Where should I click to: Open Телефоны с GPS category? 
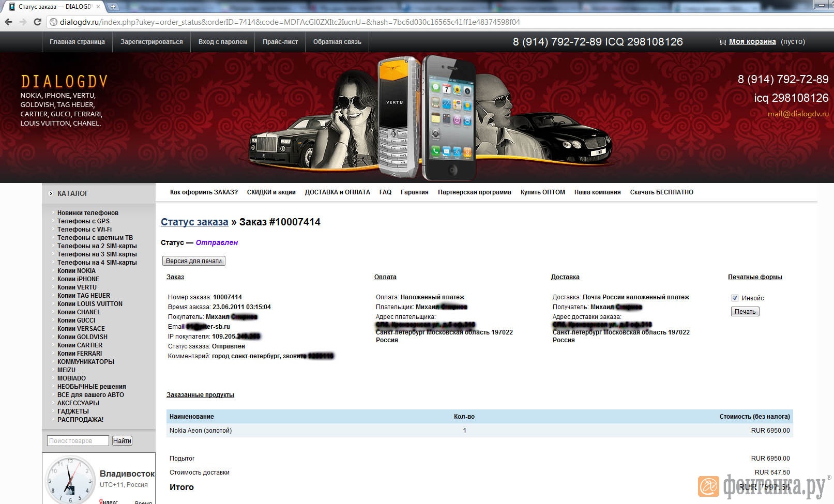[x=83, y=221]
